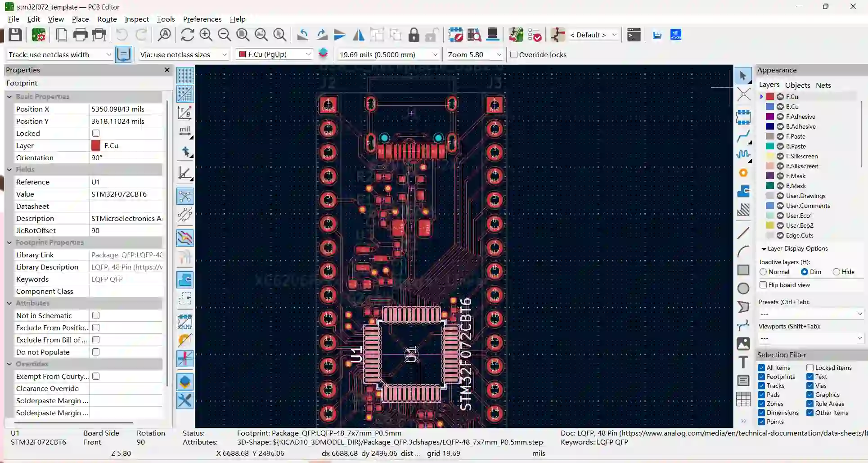Collapse the Attributes section
This screenshot has height=463, width=868.
point(9,303)
